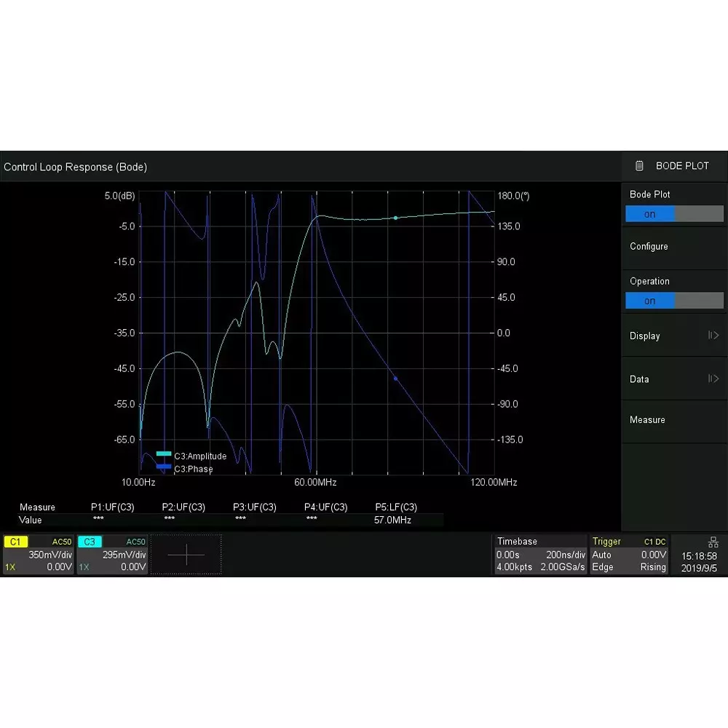
Task: Toggle the Operation on switch
Action: pos(674,301)
